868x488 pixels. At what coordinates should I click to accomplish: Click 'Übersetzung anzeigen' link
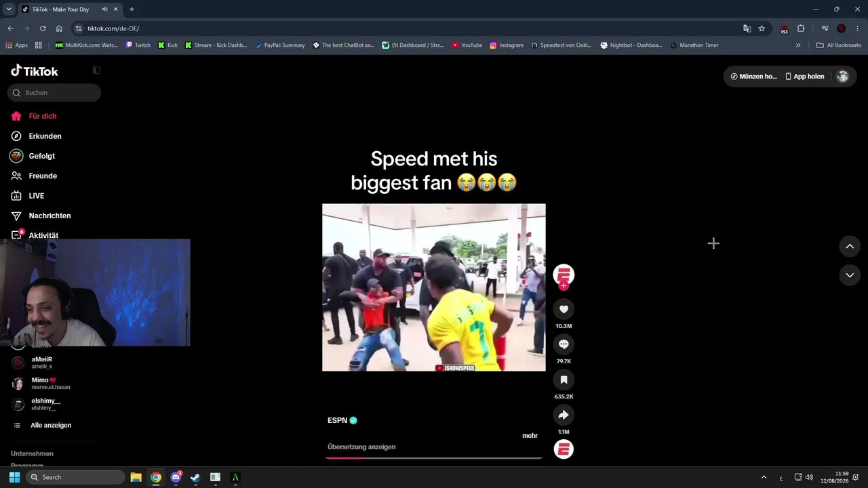(x=361, y=447)
